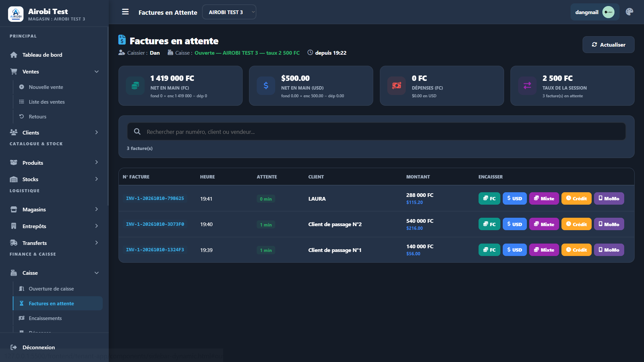
Task: Click the dangmail user profile button
Action: [x=595, y=12]
